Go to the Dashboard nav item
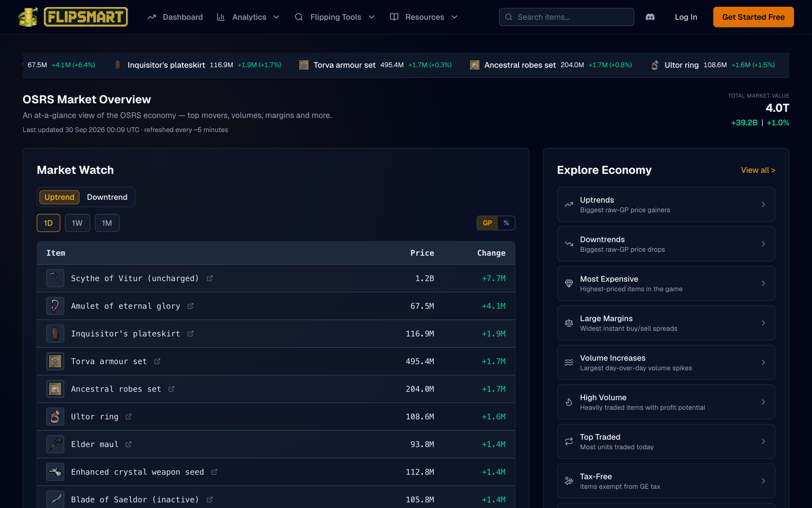This screenshot has height=508, width=812. (175, 17)
